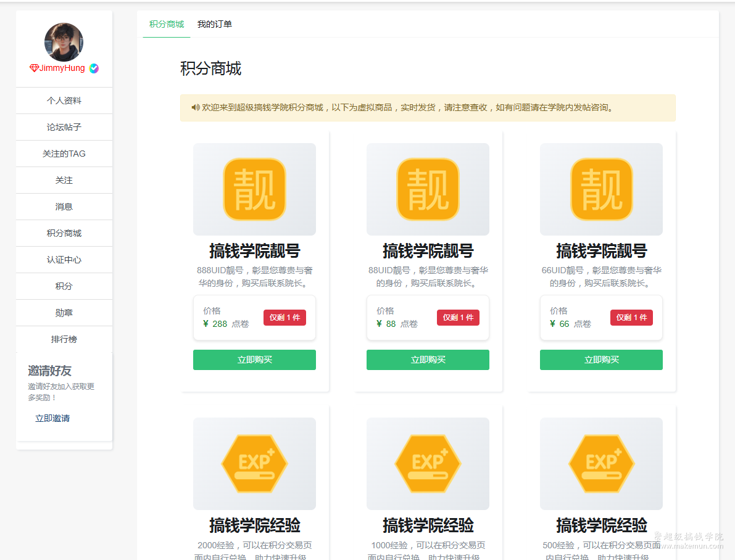Open 关注的TAG sidebar item
Viewport: 735px width, 560px height.
(x=64, y=154)
